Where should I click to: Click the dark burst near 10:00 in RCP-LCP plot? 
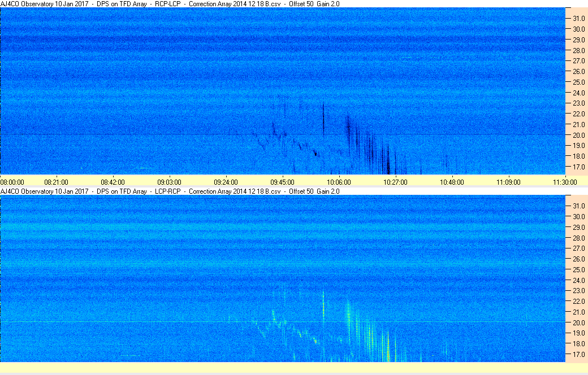[323, 119]
